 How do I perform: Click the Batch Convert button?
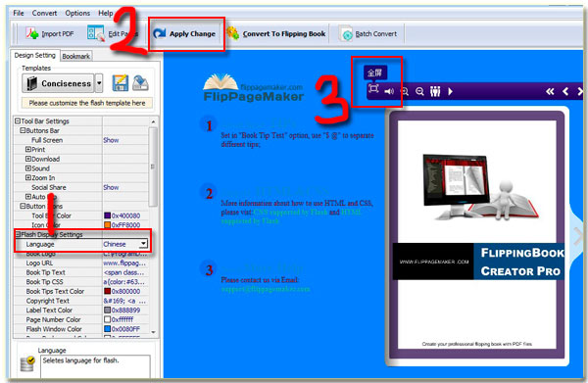(x=368, y=34)
